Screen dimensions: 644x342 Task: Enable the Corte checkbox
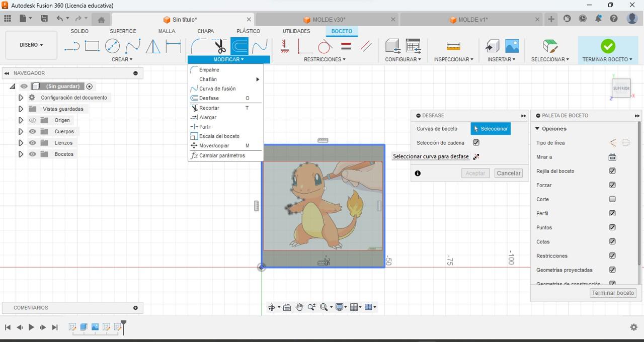coord(612,199)
